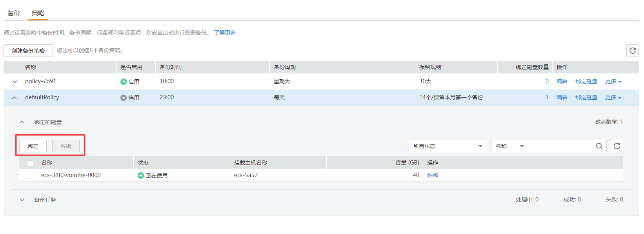Image resolution: width=644 pixels, height=234 pixels.
Task: Switch to the Backup tab
Action: click(14, 13)
